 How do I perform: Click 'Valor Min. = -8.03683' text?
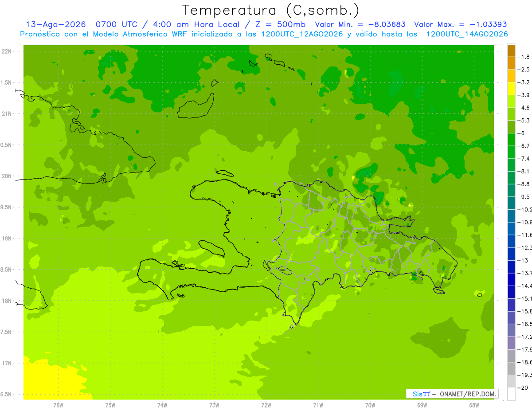tap(360, 24)
